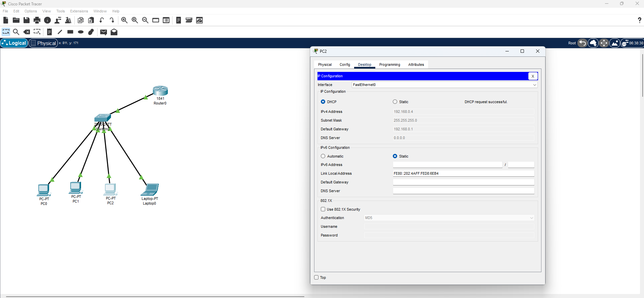Click the environment time 06:38:30 button

click(632, 43)
